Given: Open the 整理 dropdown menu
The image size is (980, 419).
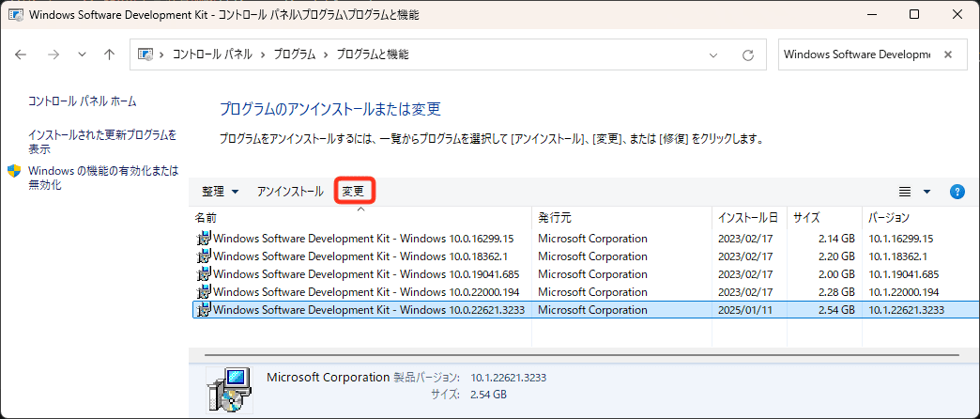Looking at the screenshot, I should 220,192.
